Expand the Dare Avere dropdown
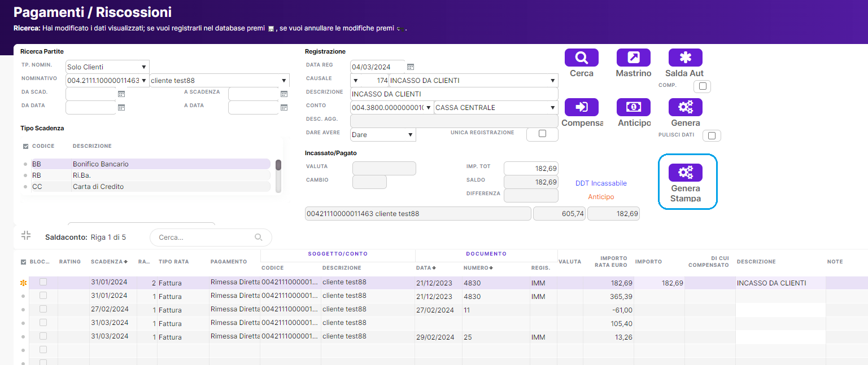This screenshot has height=365, width=868. tap(383, 135)
